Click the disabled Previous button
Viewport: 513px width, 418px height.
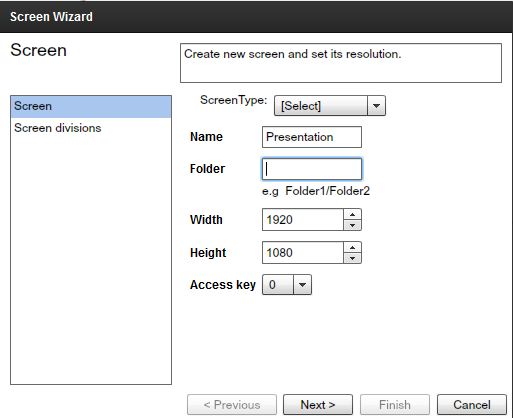coord(232,405)
